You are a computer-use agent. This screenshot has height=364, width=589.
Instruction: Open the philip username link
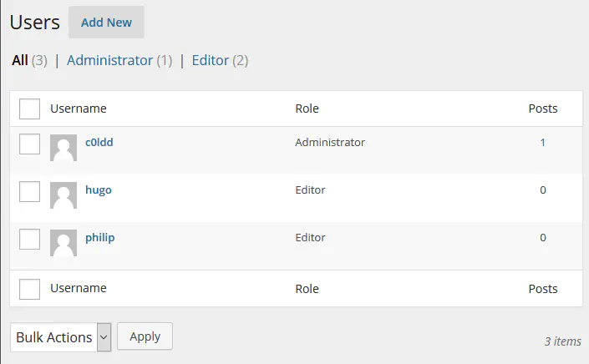(99, 237)
